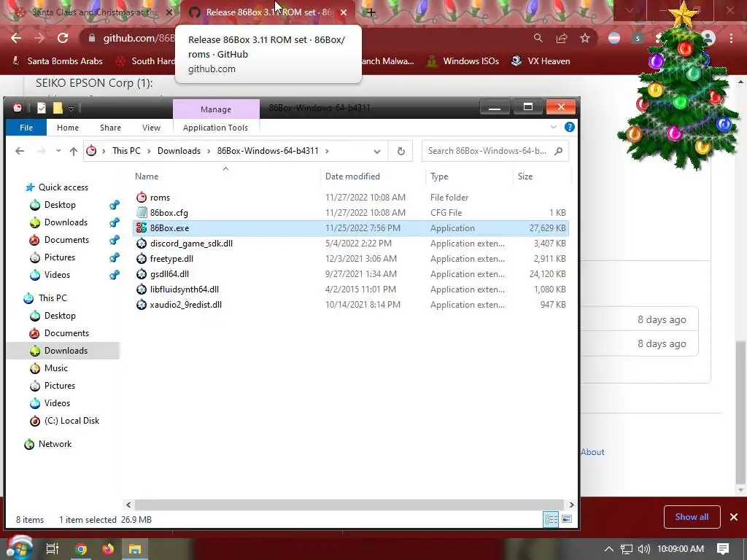Bookmark this page with the star icon

[585, 38]
